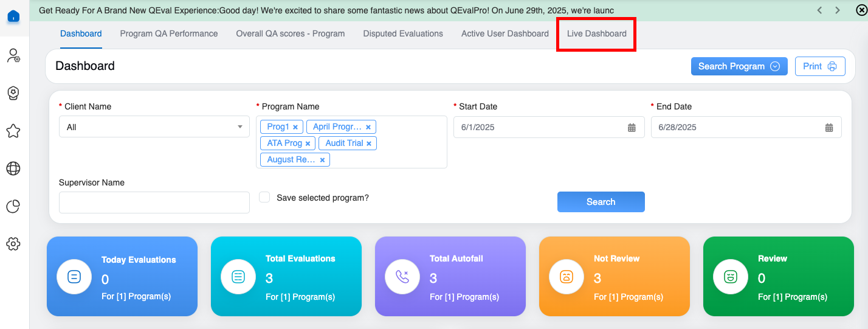This screenshot has height=329, width=868.
Task: Open the End Date calendar icon
Action: (829, 128)
